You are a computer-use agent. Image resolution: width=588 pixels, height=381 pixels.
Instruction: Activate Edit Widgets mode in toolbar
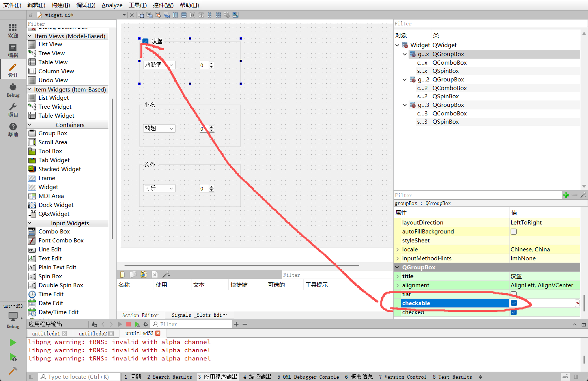pos(141,15)
